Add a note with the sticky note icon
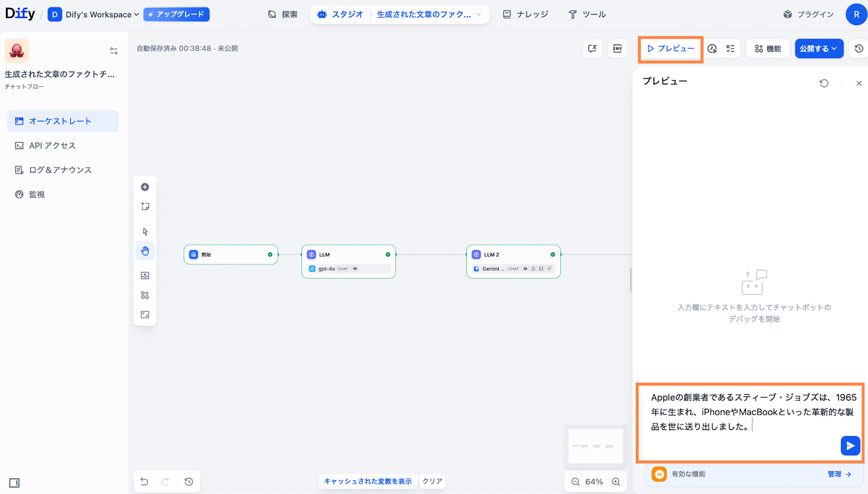 [x=145, y=207]
